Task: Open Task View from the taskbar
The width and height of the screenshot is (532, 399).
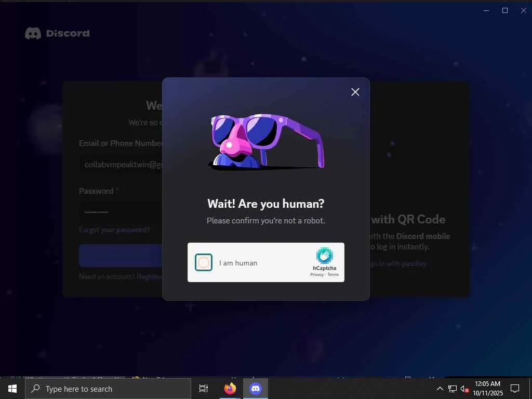Action: pyautogui.click(x=204, y=389)
